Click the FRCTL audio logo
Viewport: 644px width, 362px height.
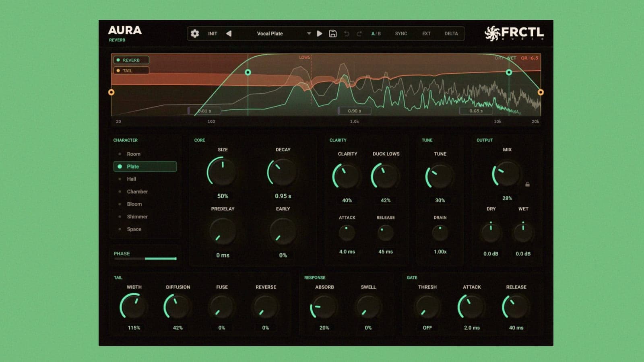pos(514,33)
